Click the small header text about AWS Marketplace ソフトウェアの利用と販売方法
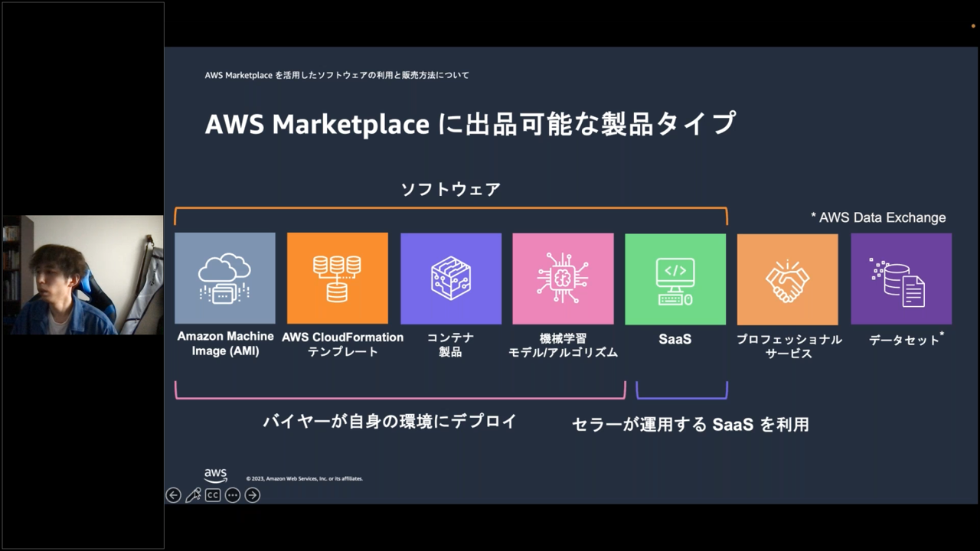Viewport: 980px width, 551px height. (x=337, y=75)
